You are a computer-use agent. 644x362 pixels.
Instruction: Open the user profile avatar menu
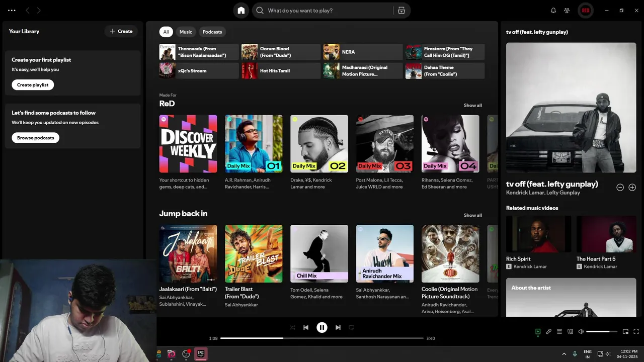[586, 11]
